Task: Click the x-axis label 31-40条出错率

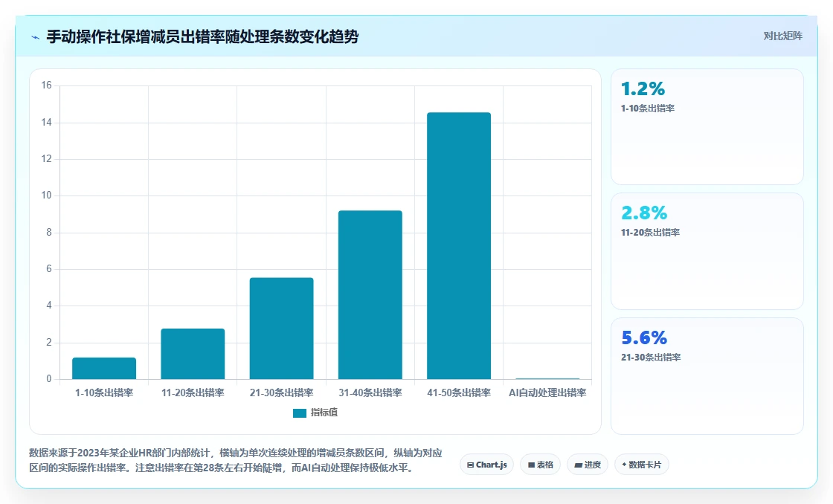Action: point(370,392)
